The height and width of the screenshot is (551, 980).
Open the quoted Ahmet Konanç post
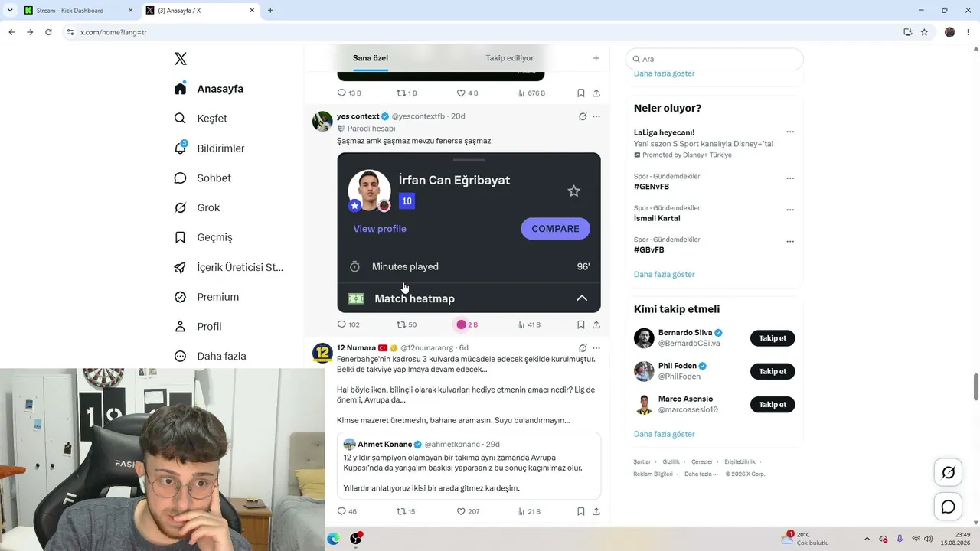pos(469,466)
